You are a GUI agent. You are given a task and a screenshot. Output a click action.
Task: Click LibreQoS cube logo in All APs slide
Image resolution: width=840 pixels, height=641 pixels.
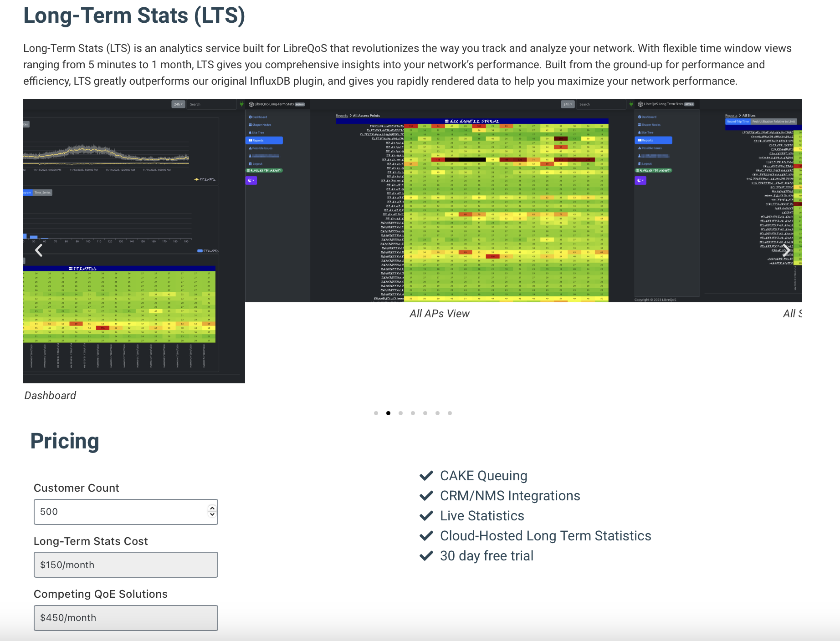tap(251, 104)
